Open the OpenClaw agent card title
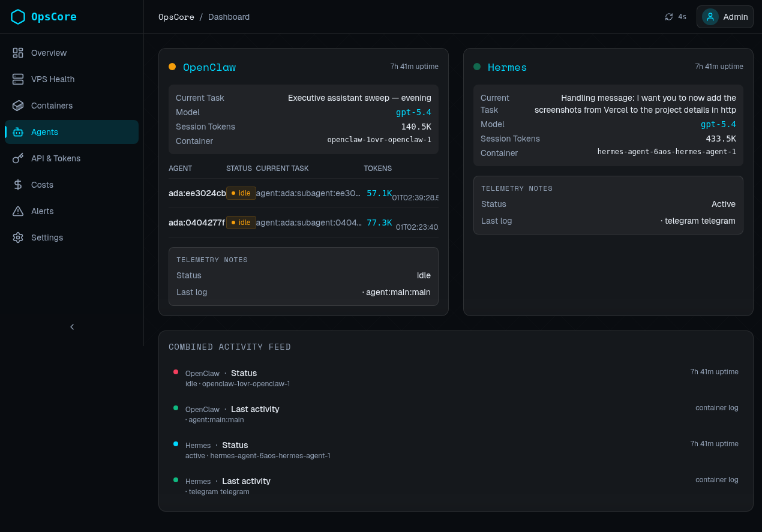The height and width of the screenshot is (532, 762). (209, 67)
